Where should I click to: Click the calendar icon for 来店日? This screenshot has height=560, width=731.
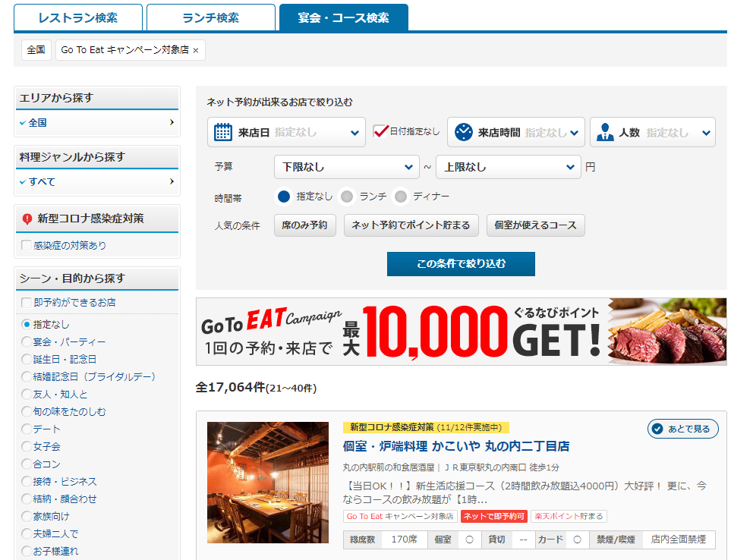[223, 132]
